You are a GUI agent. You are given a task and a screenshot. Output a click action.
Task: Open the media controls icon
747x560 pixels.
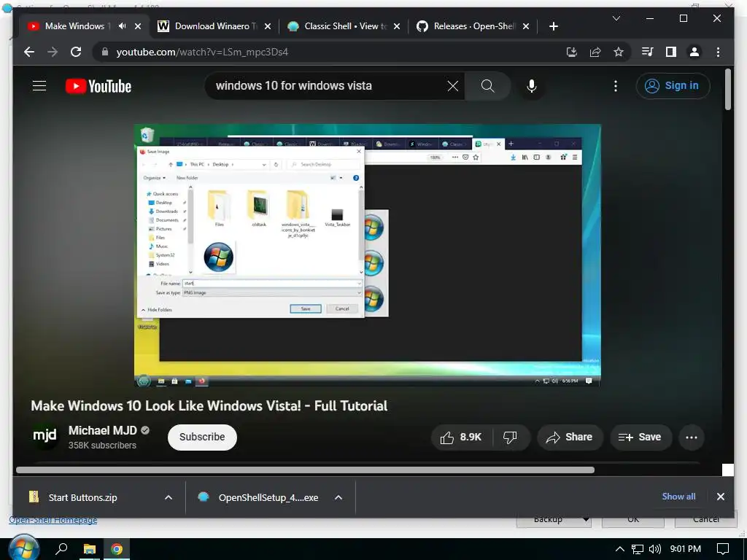pos(648,52)
